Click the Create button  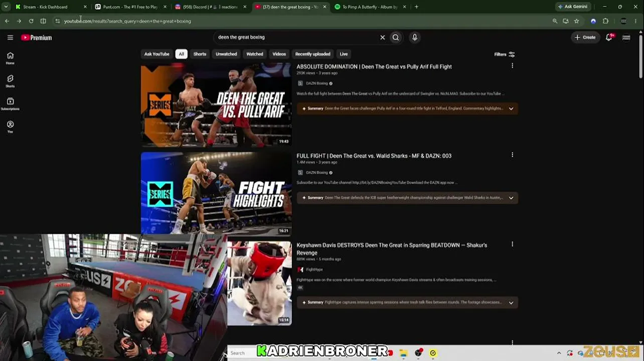[585, 37]
